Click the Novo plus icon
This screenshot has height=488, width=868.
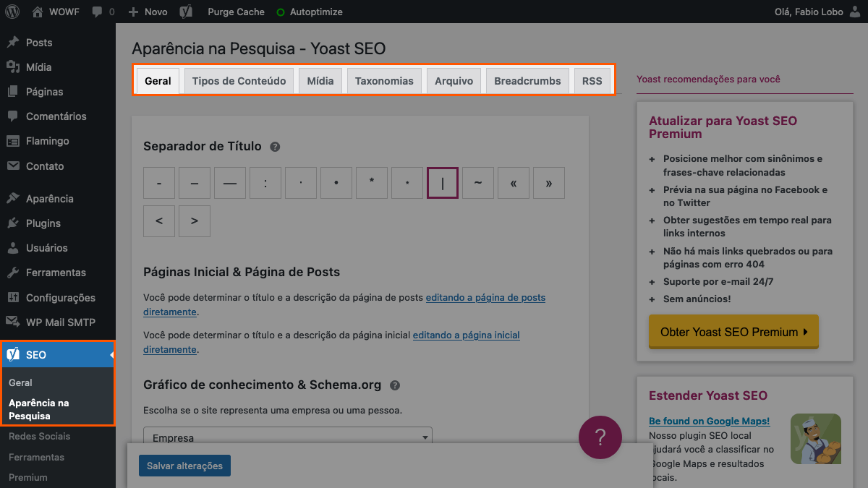(x=133, y=12)
